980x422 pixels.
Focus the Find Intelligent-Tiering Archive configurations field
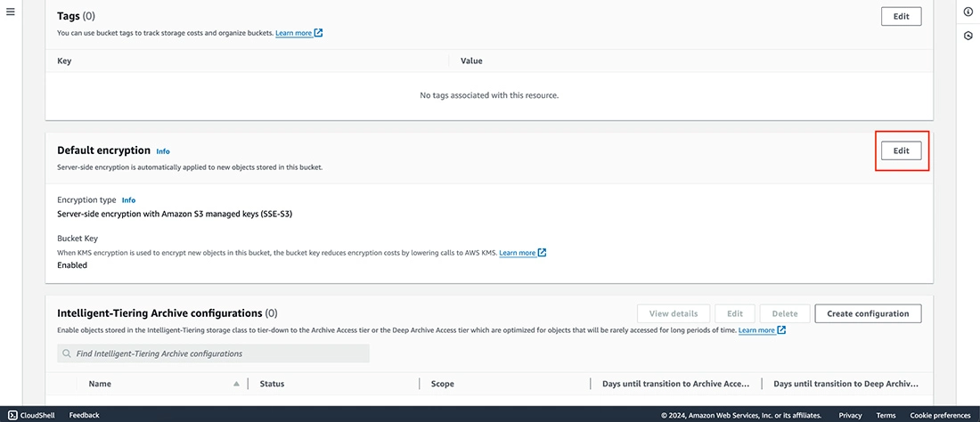213,353
